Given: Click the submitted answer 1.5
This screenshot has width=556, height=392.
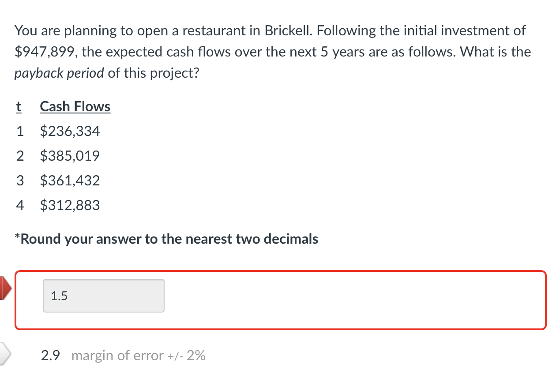Looking at the screenshot, I should tap(58, 296).
